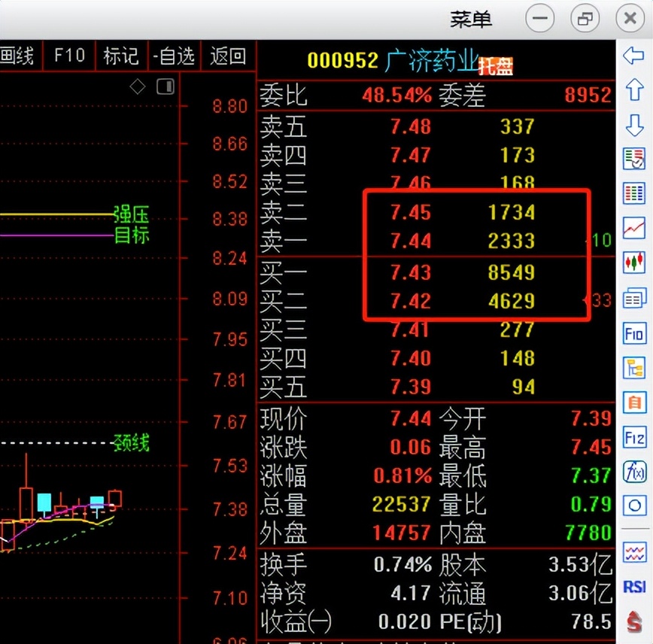Click the left arrow back icon
653x644 pixels.
coord(634,56)
